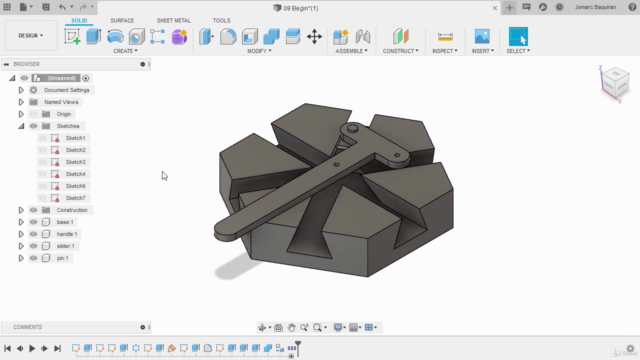Open Jomarc Baquiran account menu
Screen dimensions: 640x360
pos(596,7)
